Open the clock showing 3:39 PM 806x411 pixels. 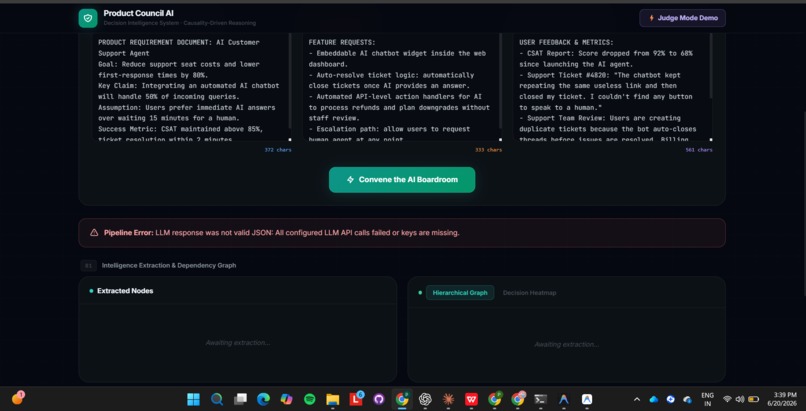click(782, 399)
